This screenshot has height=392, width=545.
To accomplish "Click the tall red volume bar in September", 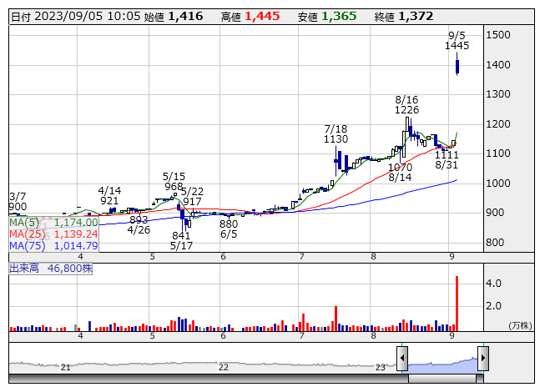I will (457, 304).
